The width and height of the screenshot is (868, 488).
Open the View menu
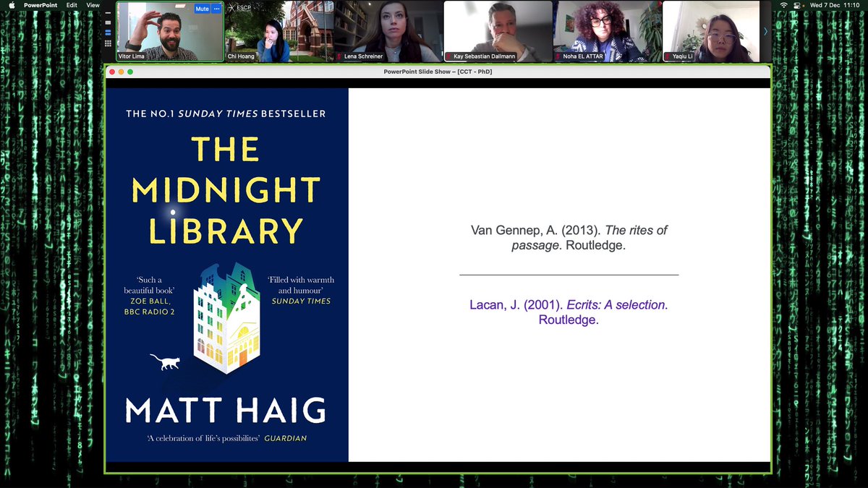(x=93, y=5)
